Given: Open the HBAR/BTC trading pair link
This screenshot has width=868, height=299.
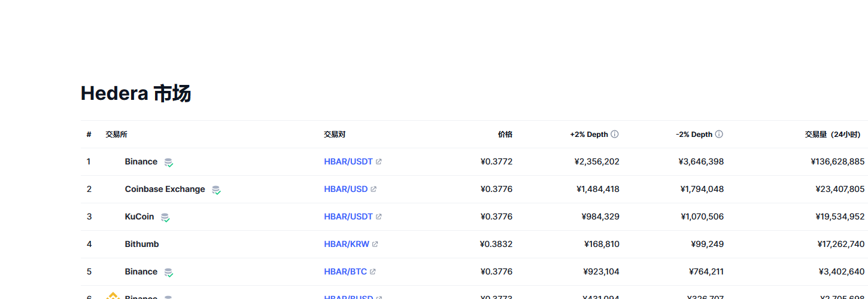Looking at the screenshot, I should pyautogui.click(x=345, y=272).
